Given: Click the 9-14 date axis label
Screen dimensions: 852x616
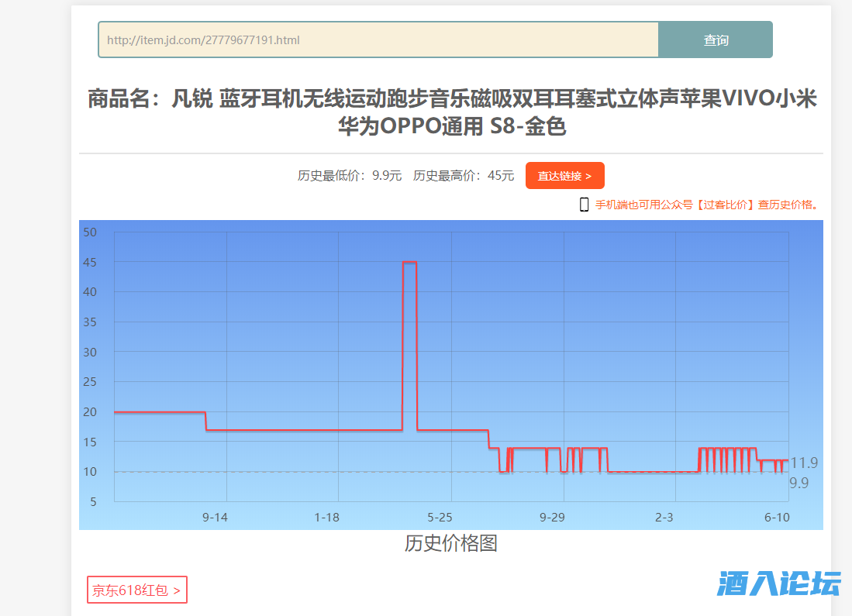Looking at the screenshot, I should 216,518.
